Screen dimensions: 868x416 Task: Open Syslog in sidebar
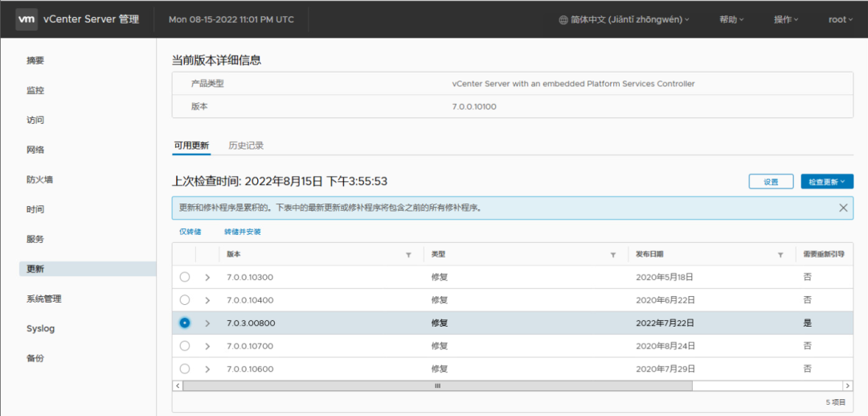(40, 328)
